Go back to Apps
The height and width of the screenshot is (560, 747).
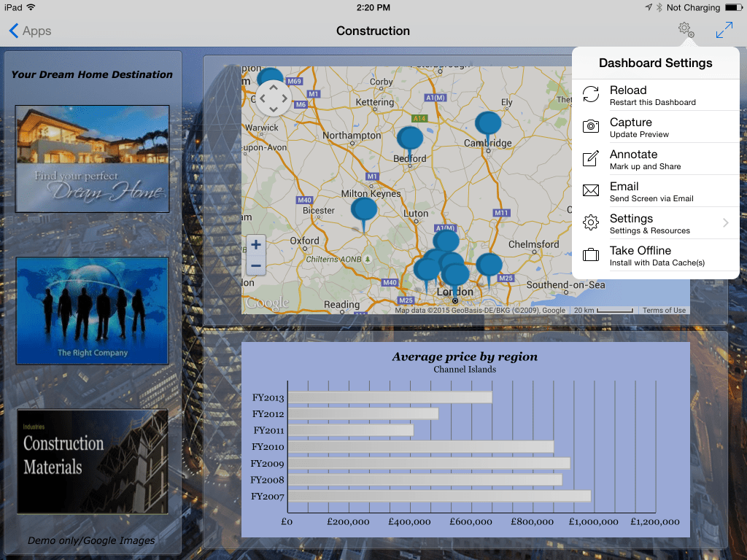click(x=31, y=31)
